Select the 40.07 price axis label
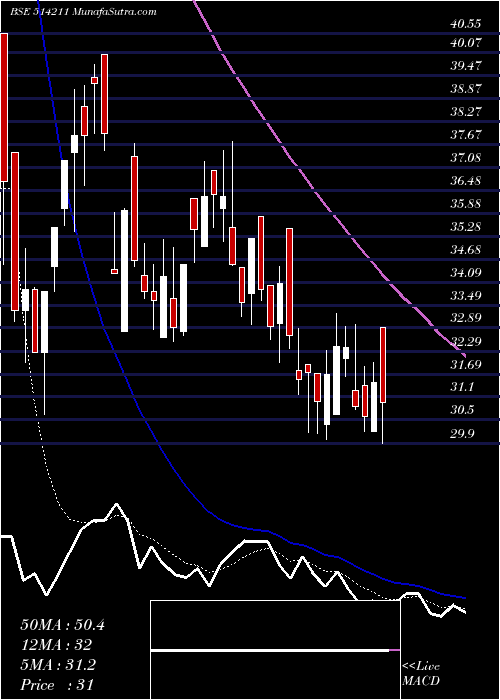Viewport: 500px width, 700px height. click(x=466, y=43)
